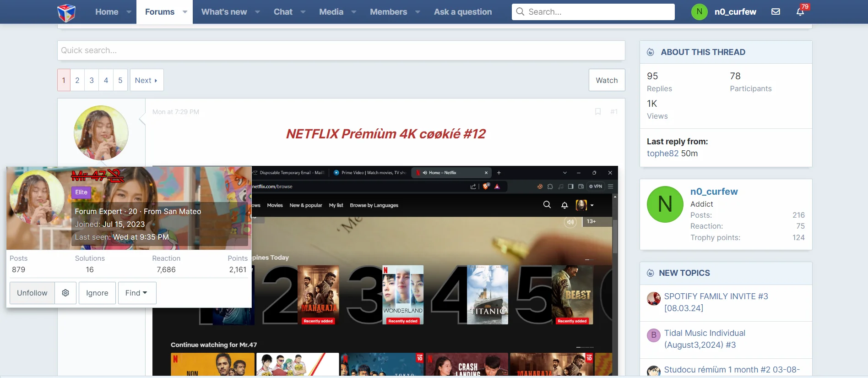Open the Media navigation tab
The width and height of the screenshot is (868, 378).
(x=331, y=12)
